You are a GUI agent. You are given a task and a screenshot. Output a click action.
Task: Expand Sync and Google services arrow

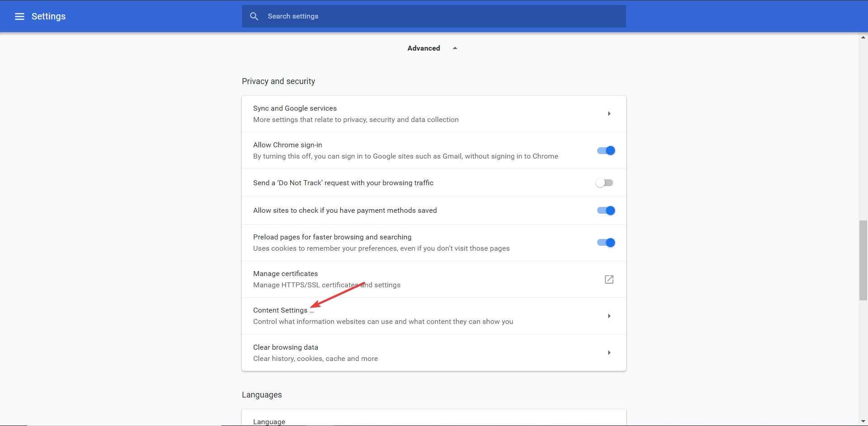pyautogui.click(x=609, y=114)
